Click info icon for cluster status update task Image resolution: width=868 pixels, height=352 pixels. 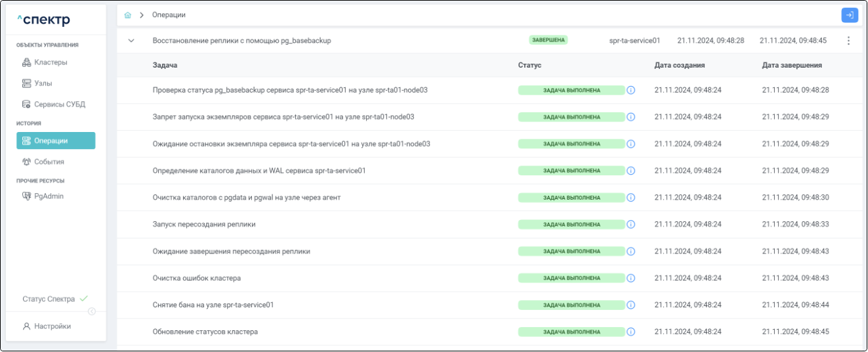[631, 332]
